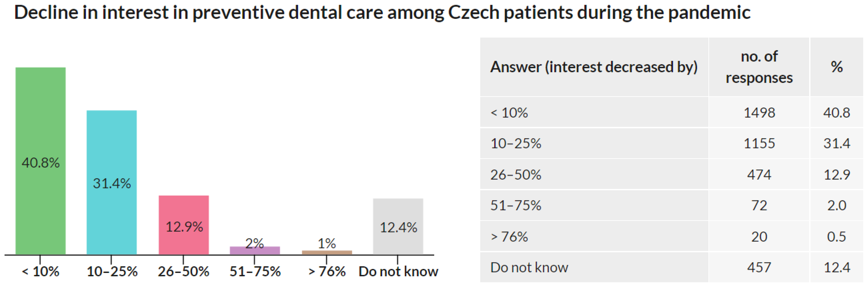This screenshot has height=287, width=868.
Task: Click the 'Do not know' axis label
Action: (x=398, y=271)
